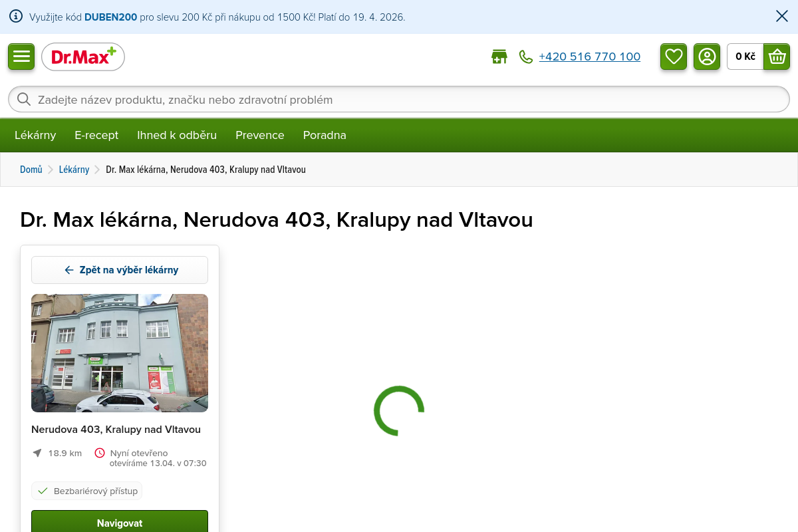
Task: Click the info icon in promo banner
Action: [16, 17]
